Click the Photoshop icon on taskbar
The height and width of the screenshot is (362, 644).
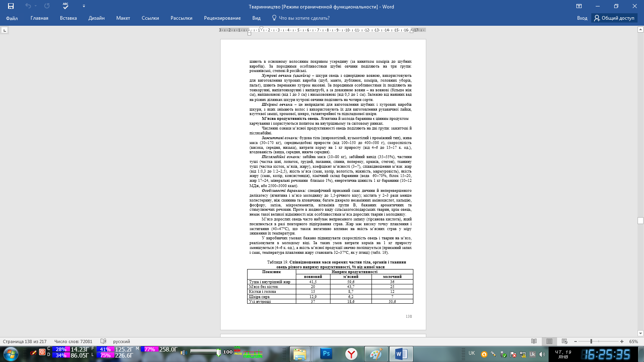click(x=326, y=354)
